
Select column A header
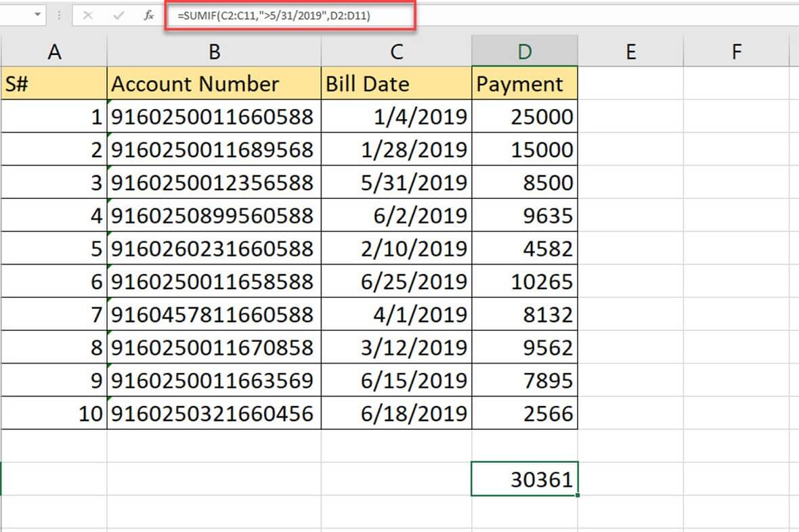[x=54, y=51]
